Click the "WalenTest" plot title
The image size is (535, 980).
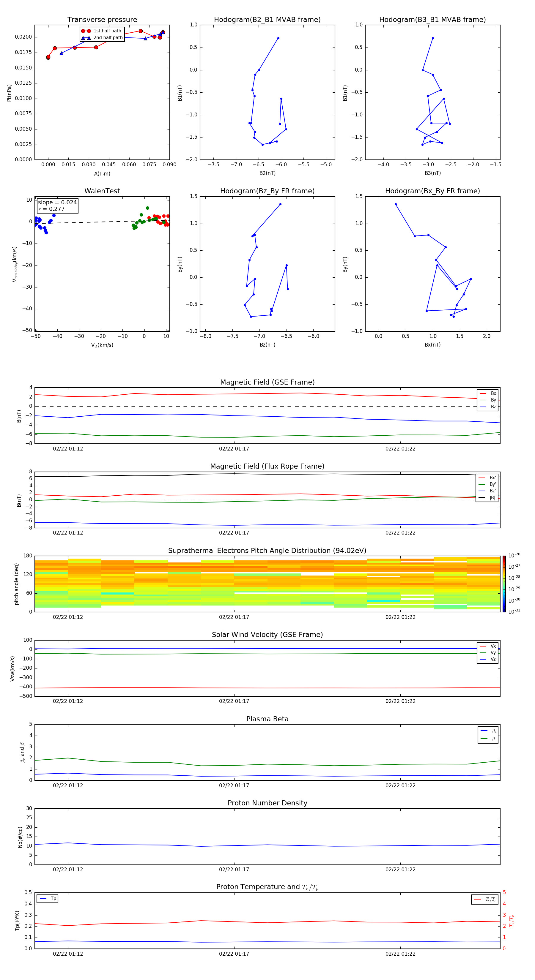tap(102, 191)
